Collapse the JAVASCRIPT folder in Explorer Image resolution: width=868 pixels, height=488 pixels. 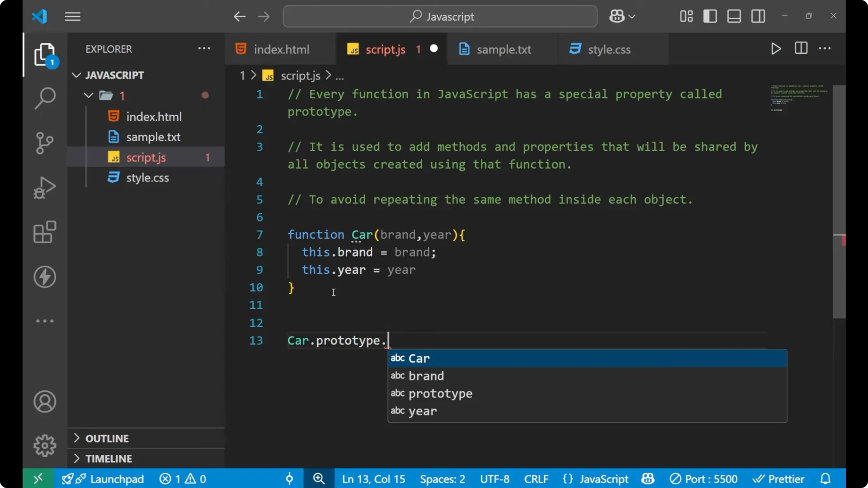pyautogui.click(x=76, y=75)
